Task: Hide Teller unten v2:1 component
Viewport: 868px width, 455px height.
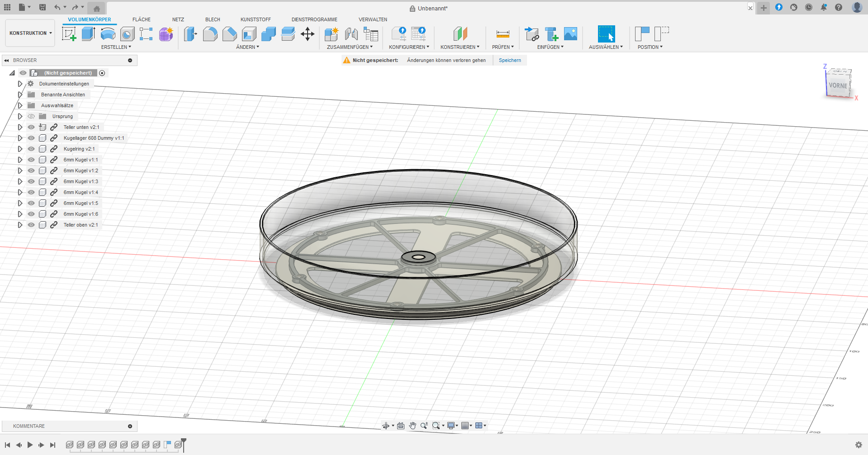Action: [31, 127]
